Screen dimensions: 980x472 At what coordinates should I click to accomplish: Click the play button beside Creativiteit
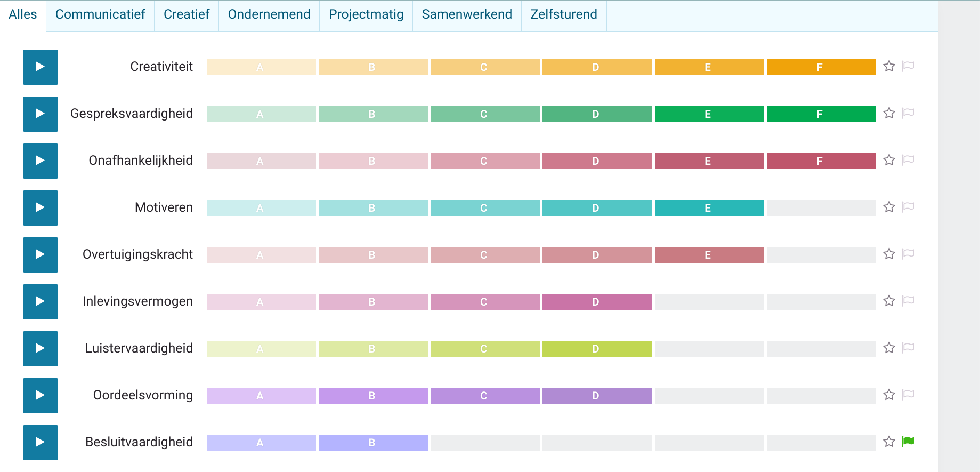click(40, 67)
